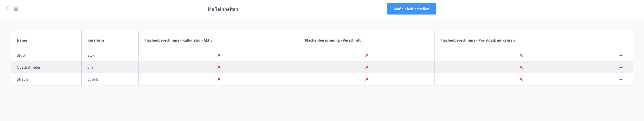Click Verschnitt X icon for Strauß row

pyautogui.click(x=367, y=79)
